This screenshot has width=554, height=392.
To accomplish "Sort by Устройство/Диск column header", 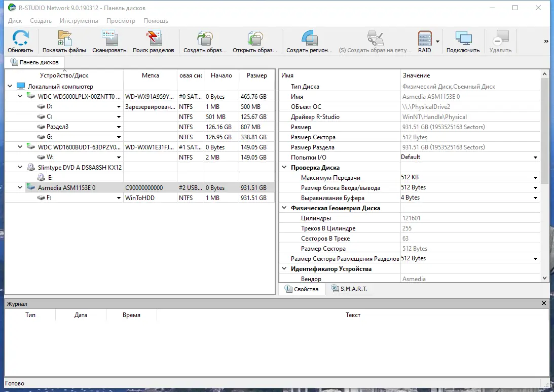I will [x=64, y=75].
